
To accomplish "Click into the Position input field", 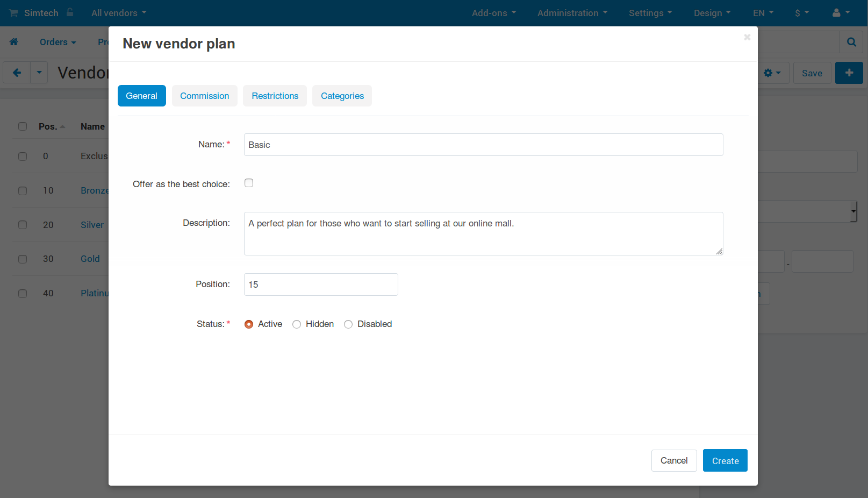I will (321, 284).
